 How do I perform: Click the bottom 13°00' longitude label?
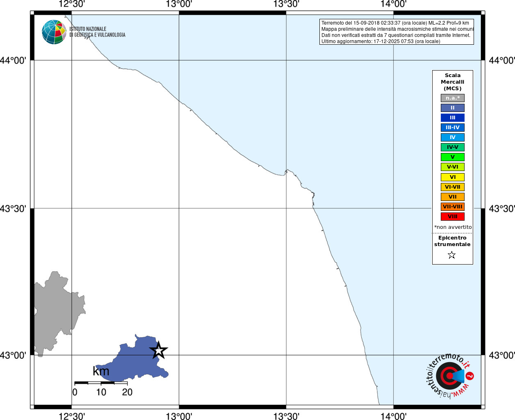click(179, 416)
